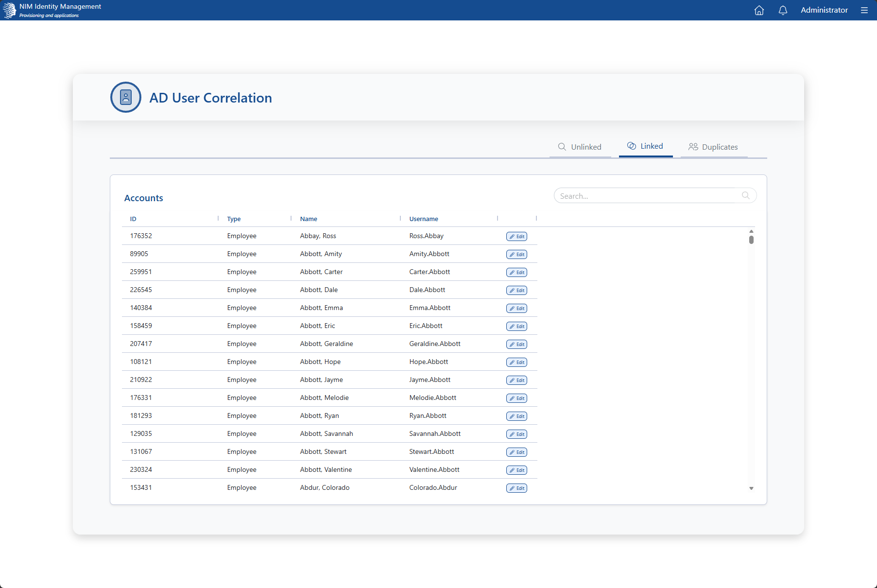Viewport: 877px width, 588px height.
Task: Edit the Abbott, Emma account
Action: click(x=516, y=308)
